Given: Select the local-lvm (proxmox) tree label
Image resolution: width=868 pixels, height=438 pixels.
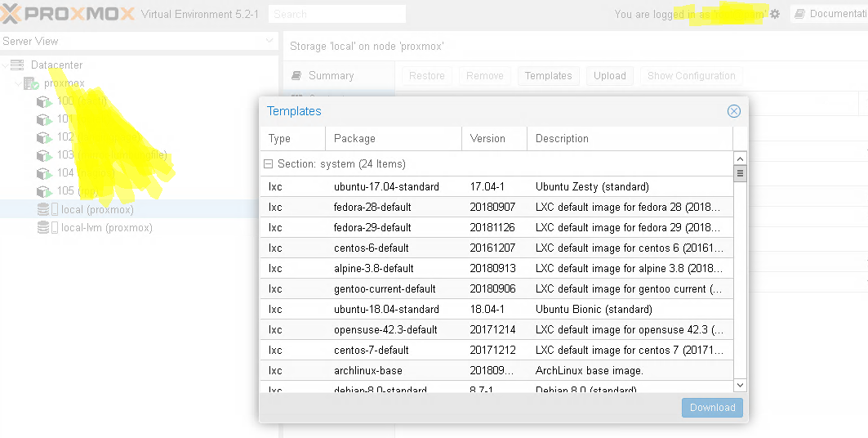Looking at the screenshot, I should (x=107, y=228).
